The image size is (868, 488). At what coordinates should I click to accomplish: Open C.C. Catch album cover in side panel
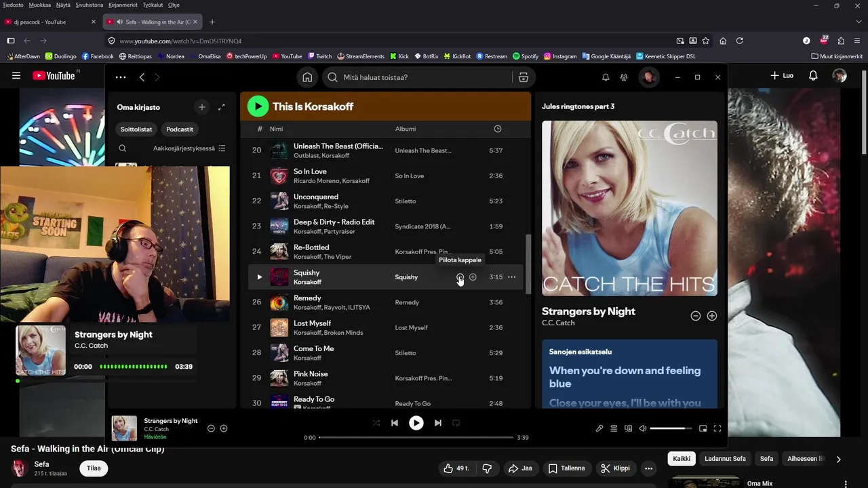[x=629, y=208]
